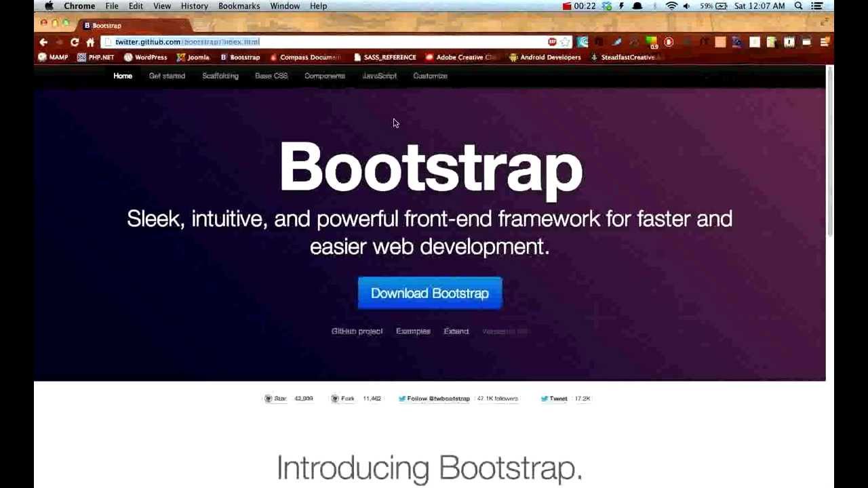This screenshot has width=868, height=488.
Task: Open Android Developers bookmark
Action: pos(545,58)
